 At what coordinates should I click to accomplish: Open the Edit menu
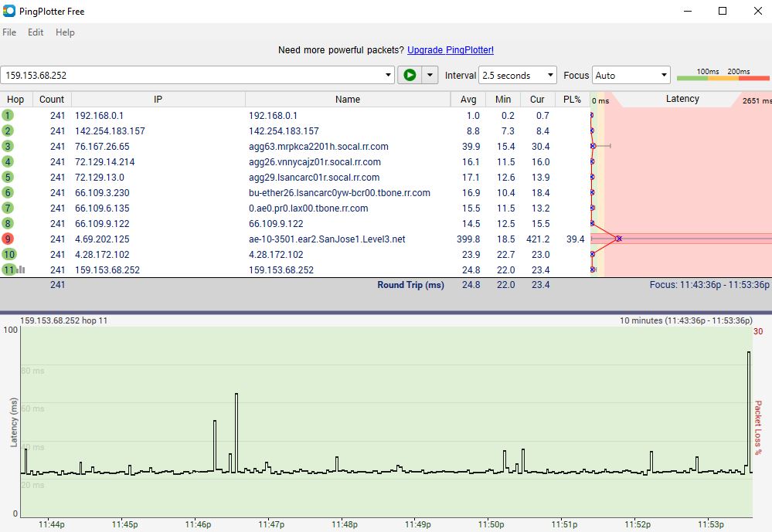(x=36, y=32)
